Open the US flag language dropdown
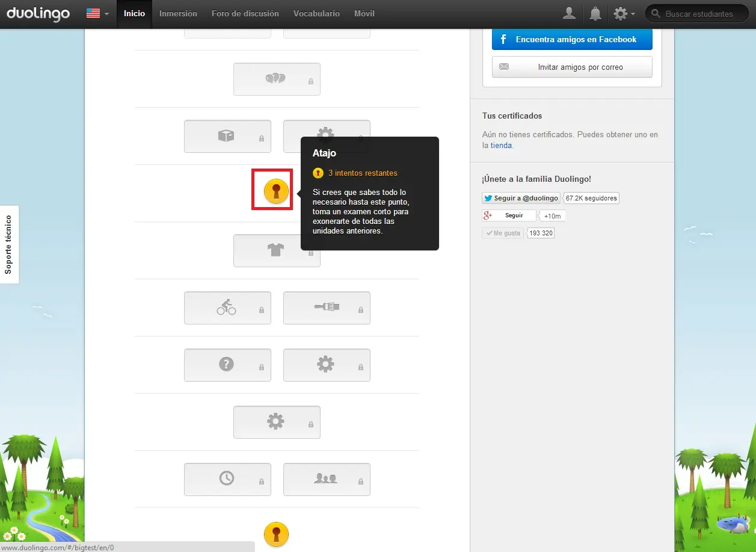The width and height of the screenshot is (756, 552). coord(97,13)
